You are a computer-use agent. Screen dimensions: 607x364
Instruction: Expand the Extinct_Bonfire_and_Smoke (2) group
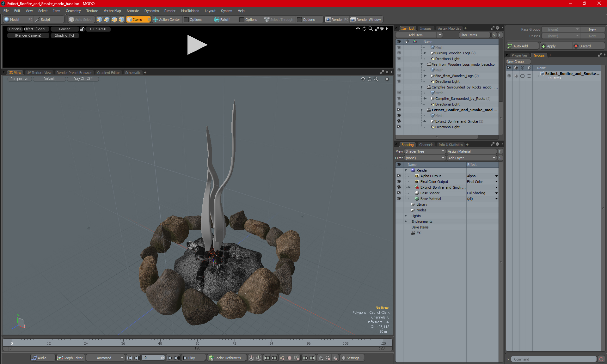tap(425, 121)
